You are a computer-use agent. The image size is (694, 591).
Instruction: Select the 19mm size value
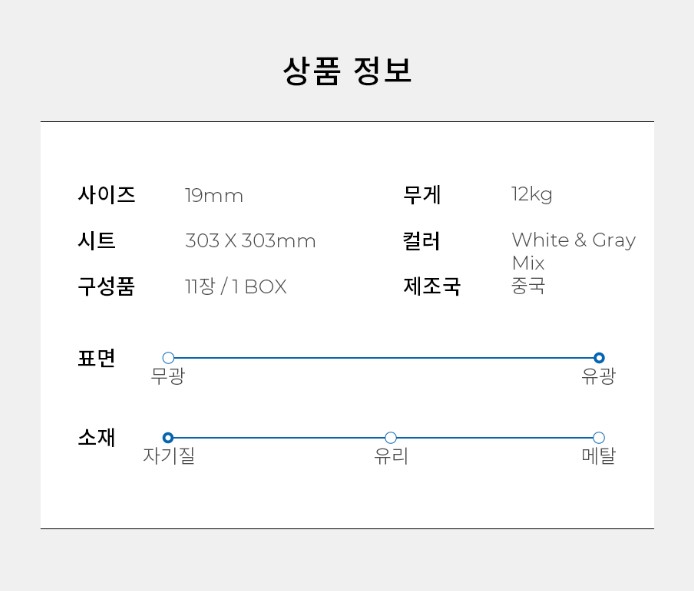tap(214, 195)
